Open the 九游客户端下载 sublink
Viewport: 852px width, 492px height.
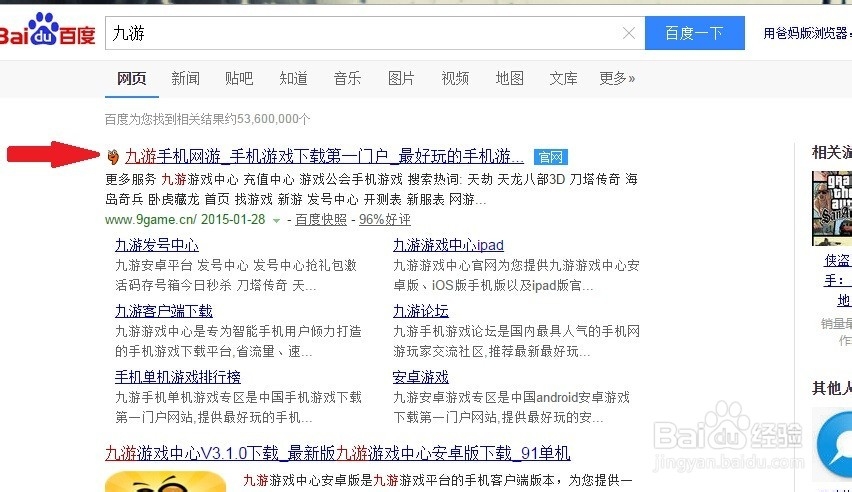coord(164,311)
